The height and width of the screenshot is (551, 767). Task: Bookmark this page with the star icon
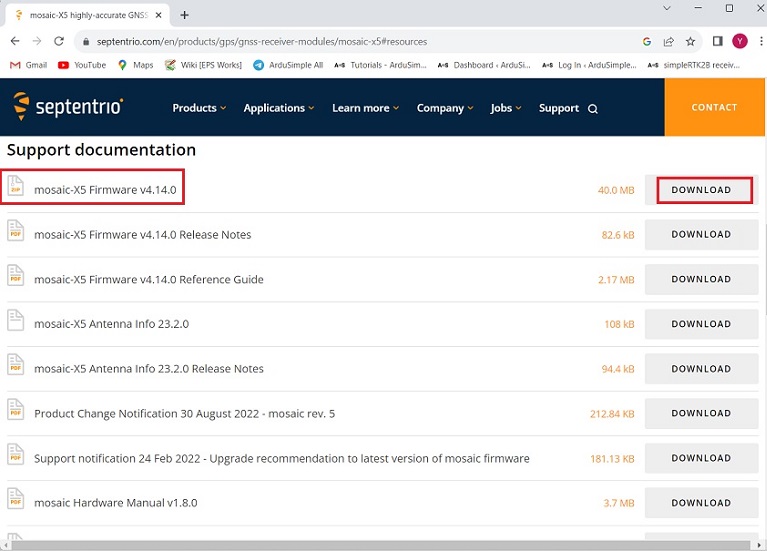[690, 41]
